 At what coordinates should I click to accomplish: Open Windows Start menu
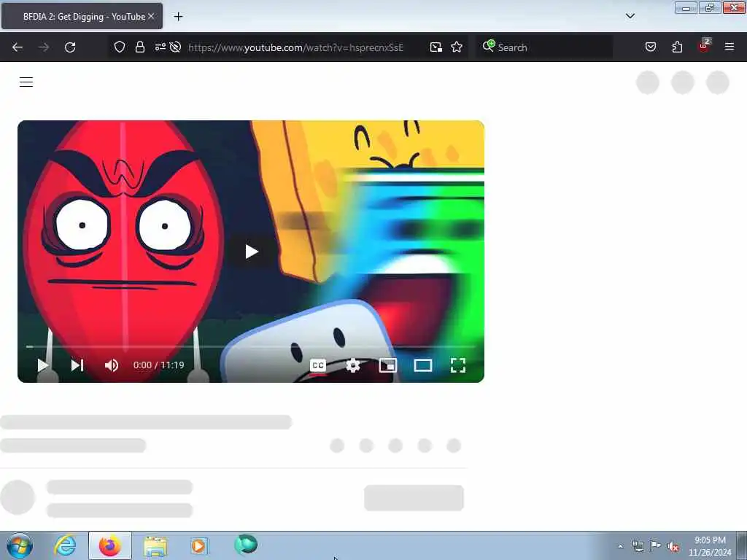pyautogui.click(x=20, y=545)
